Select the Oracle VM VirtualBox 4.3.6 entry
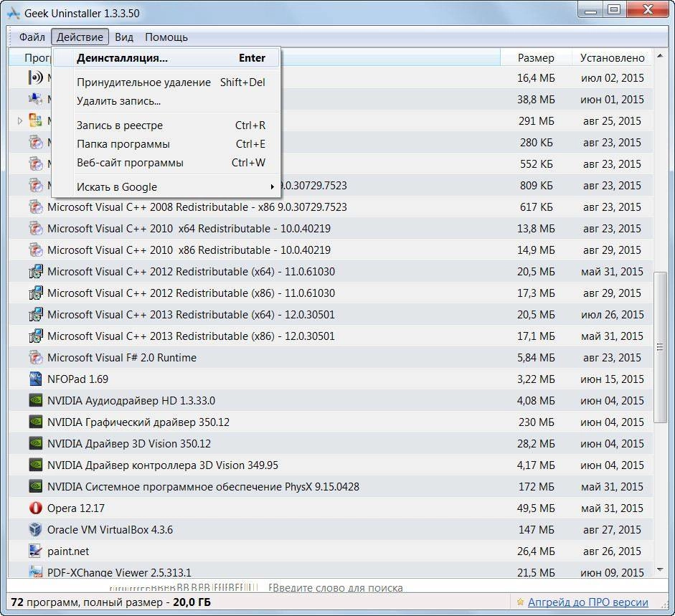 click(x=331, y=530)
